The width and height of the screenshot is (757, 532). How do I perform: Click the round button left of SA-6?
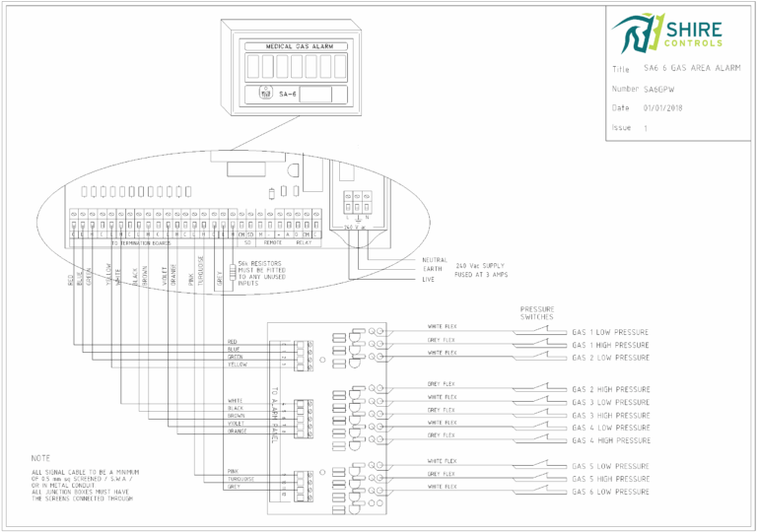pos(264,94)
